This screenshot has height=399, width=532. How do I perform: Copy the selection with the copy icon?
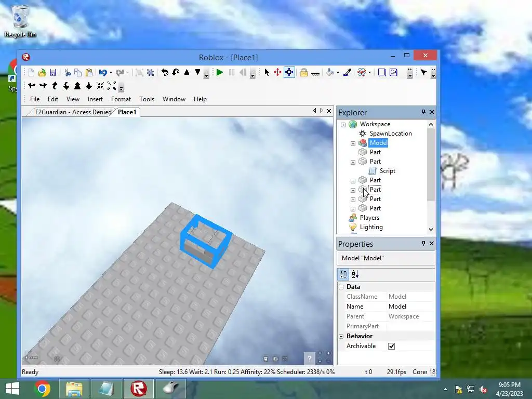click(x=78, y=72)
